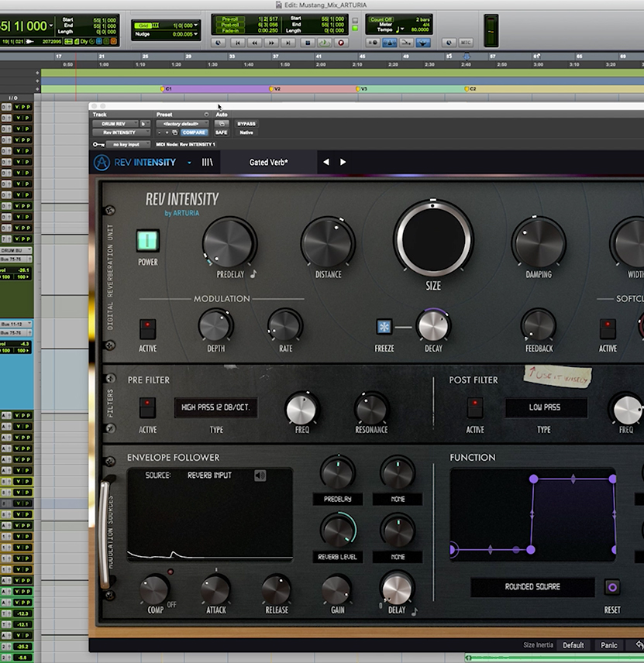The image size is (644, 663).
Task: Click the automation enable icon under Auto
Action: click(x=222, y=124)
